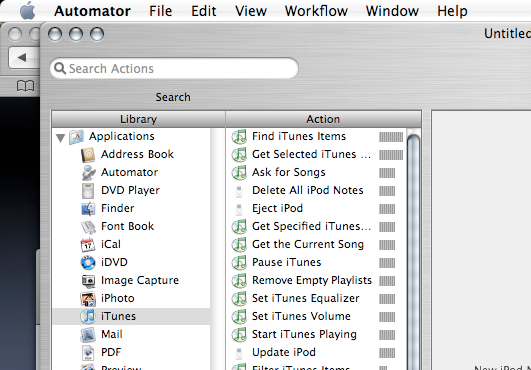Click the Pause iTunes action icon
This screenshot has width=531, height=370.
(239, 263)
